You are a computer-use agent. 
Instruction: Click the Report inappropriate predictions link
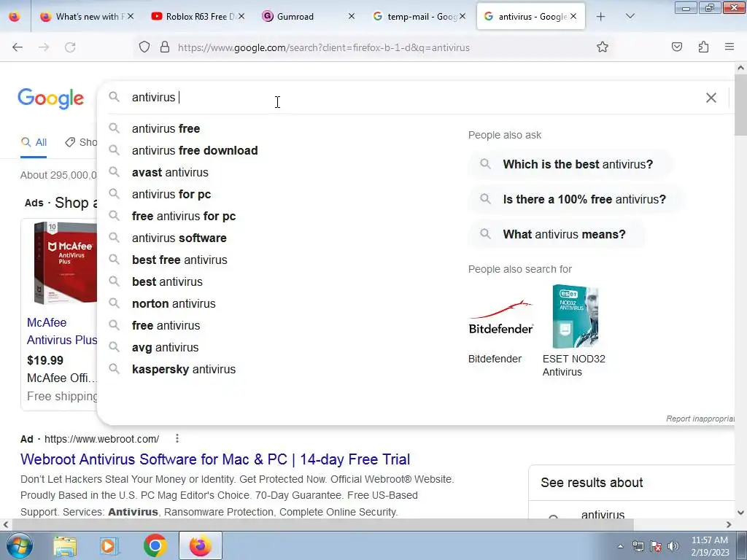coord(700,419)
